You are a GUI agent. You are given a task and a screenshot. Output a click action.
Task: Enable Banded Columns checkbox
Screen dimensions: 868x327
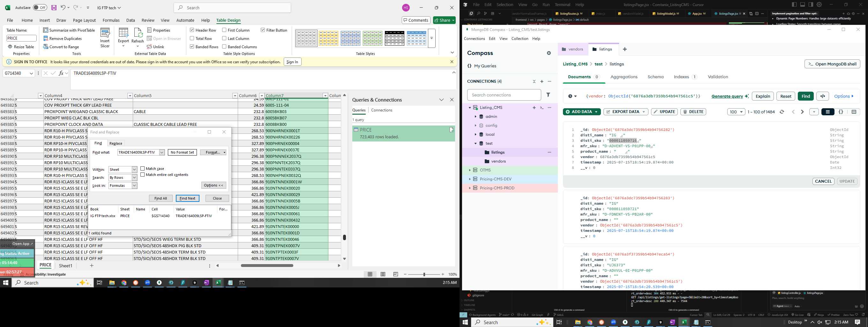224,47
